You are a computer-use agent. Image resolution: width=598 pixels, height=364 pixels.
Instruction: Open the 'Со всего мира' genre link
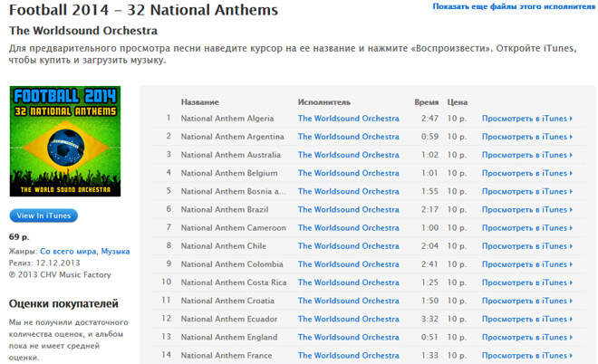coord(68,251)
